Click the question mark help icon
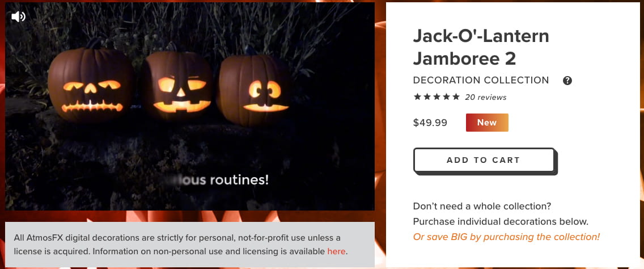 (567, 81)
